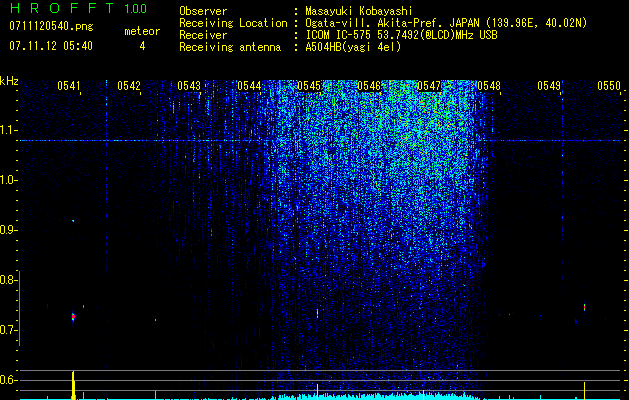Click the 0548 time marker

point(489,86)
